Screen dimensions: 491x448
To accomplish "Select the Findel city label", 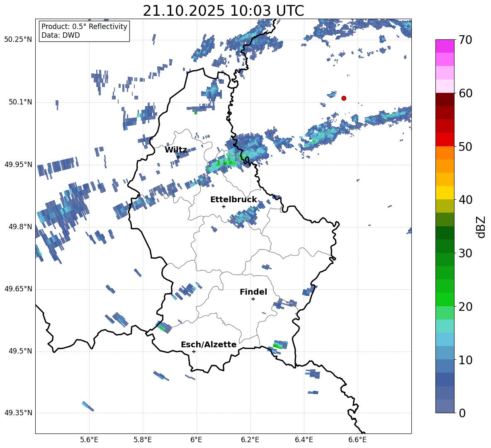I will coord(253,292).
